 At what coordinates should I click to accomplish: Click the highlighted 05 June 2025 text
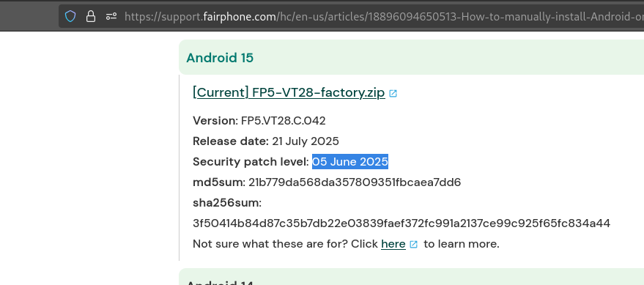(x=350, y=162)
